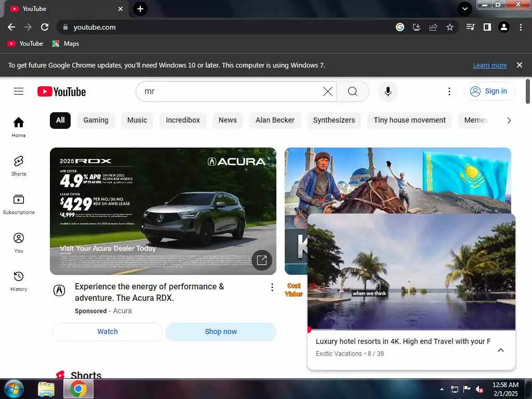The width and height of the screenshot is (532, 399).
Task: Open the Chrome profile icon
Action: [504, 27]
